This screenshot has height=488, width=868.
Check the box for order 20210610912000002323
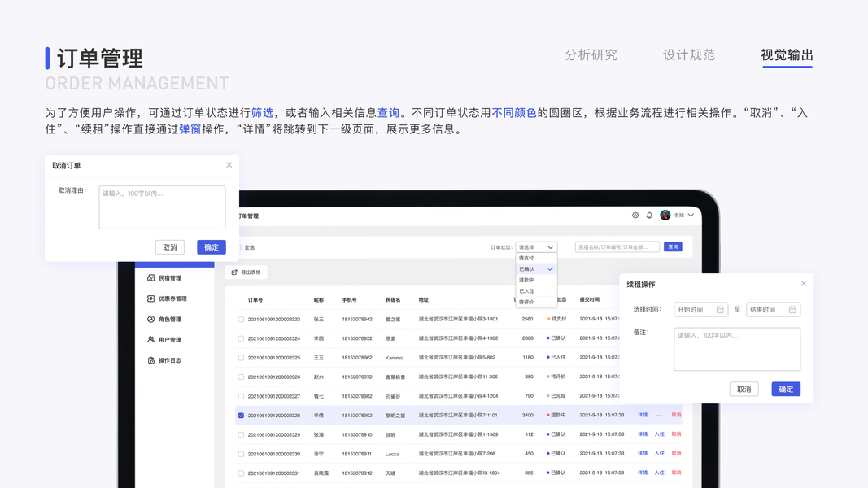241,320
